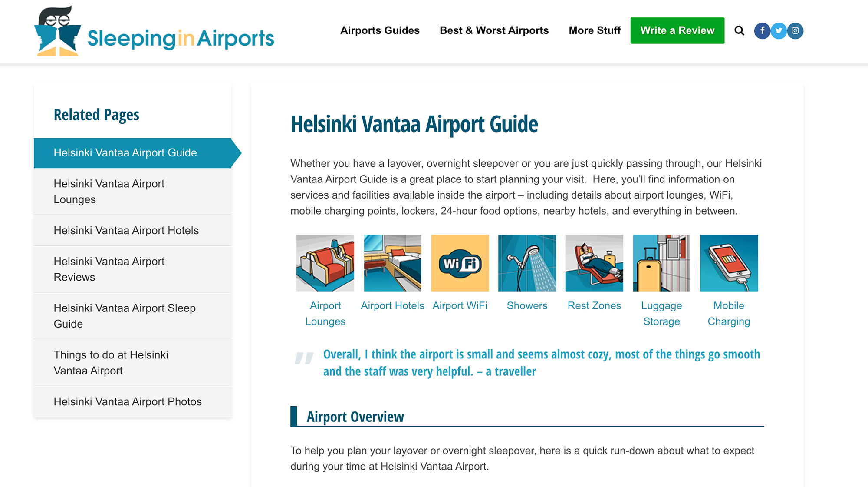
Task: Click Helsinki Vantaa Airport Photos link
Action: pyautogui.click(x=127, y=401)
